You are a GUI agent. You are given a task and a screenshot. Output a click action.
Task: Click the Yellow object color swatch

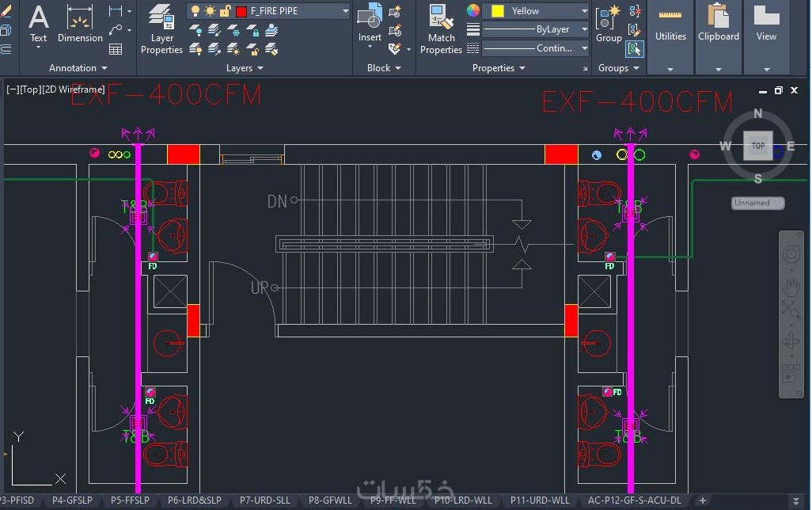(498, 11)
